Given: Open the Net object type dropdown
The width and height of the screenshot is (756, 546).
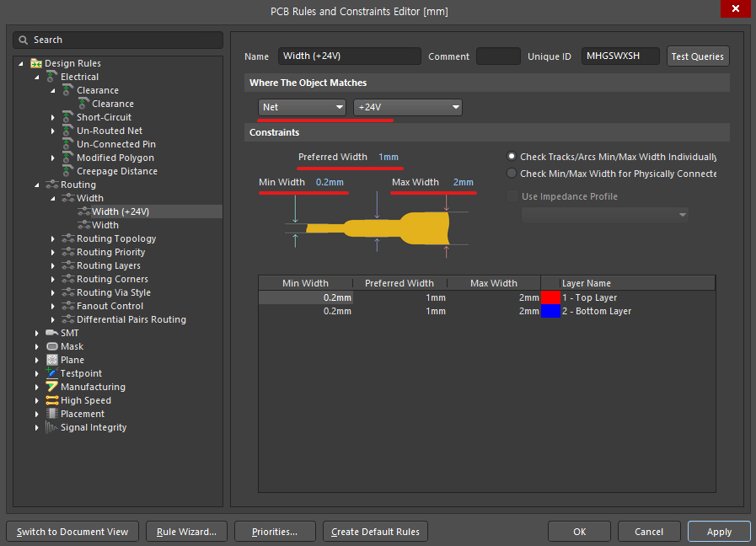Looking at the screenshot, I should pyautogui.click(x=302, y=108).
